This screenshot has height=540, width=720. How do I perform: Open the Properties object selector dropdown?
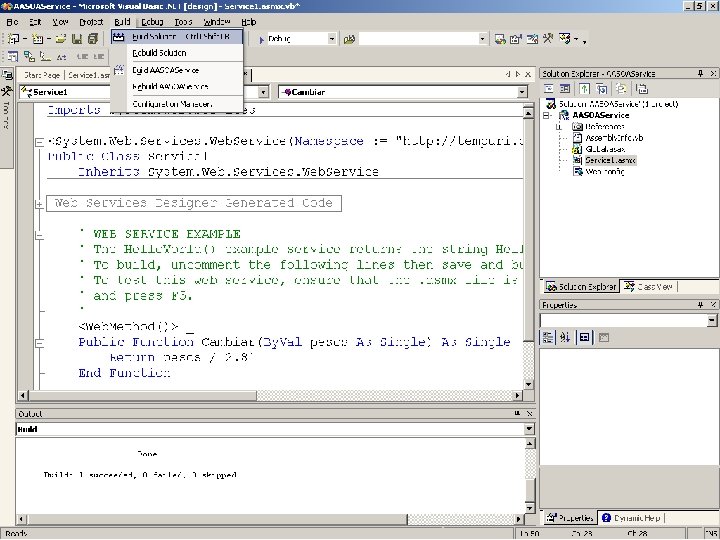click(x=712, y=320)
